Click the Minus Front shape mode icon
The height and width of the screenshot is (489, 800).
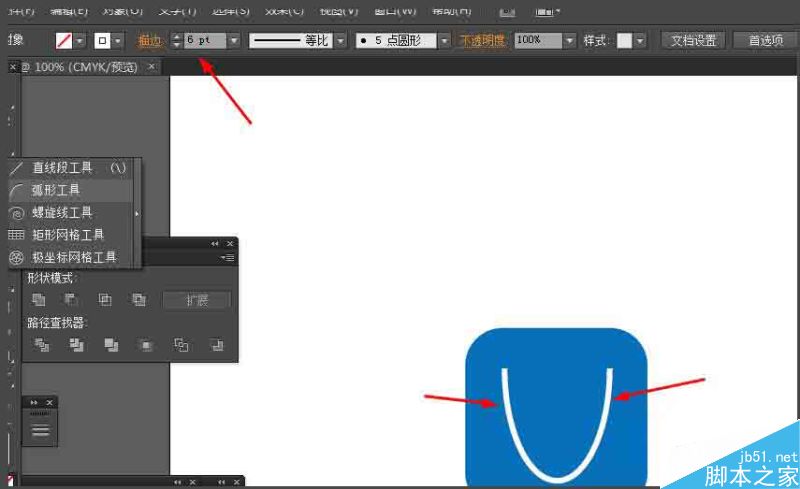coord(70,300)
